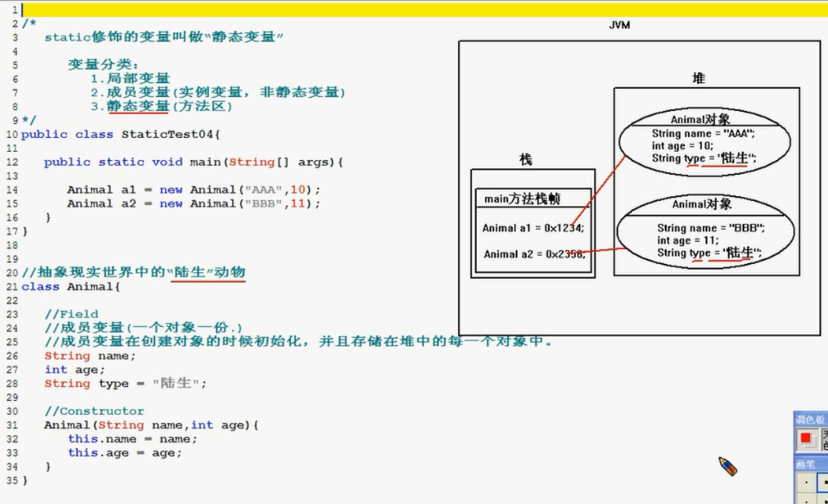Click the 堆 heap label in diagram
The width and height of the screenshot is (828, 504).
tap(698, 78)
